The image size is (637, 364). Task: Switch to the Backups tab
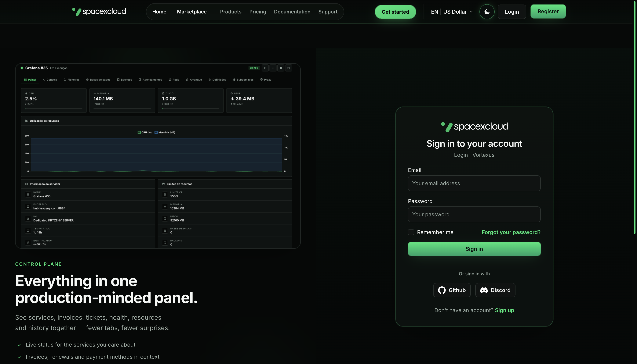coord(125,80)
